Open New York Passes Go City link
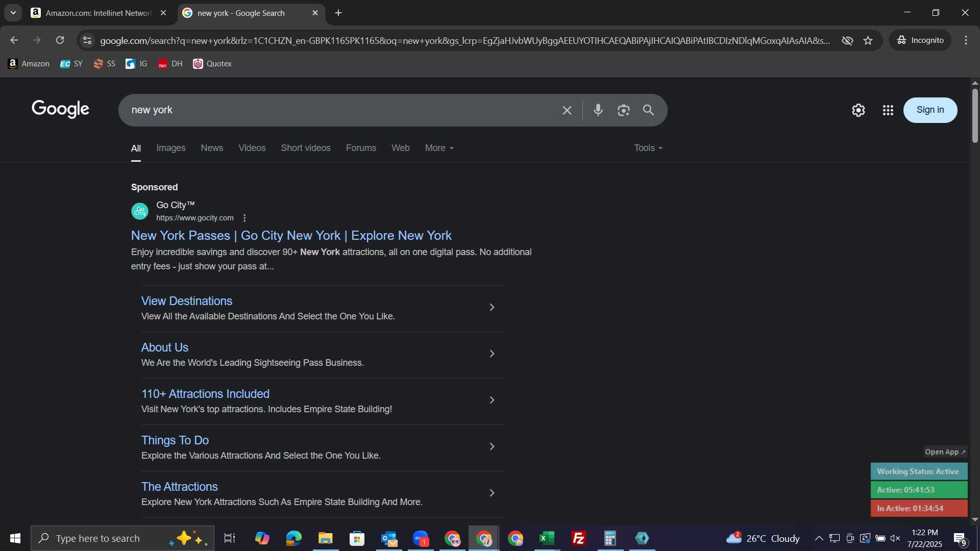 tap(291, 236)
